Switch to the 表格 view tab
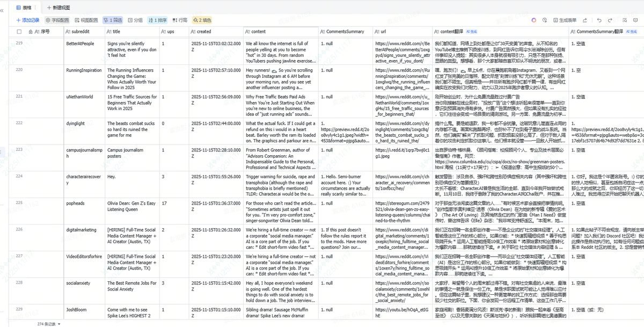This screenshot has height=327, width=644. click(27, 8)
